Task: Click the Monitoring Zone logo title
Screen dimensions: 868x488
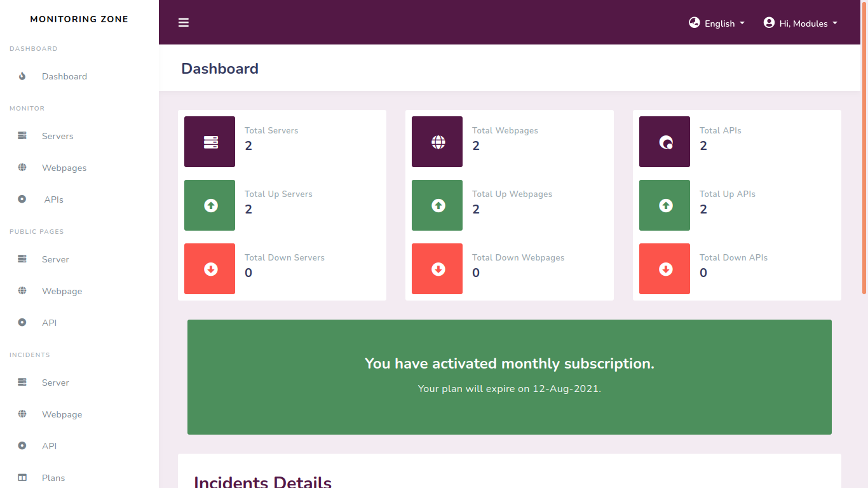Action: click(x=79, y=19)
